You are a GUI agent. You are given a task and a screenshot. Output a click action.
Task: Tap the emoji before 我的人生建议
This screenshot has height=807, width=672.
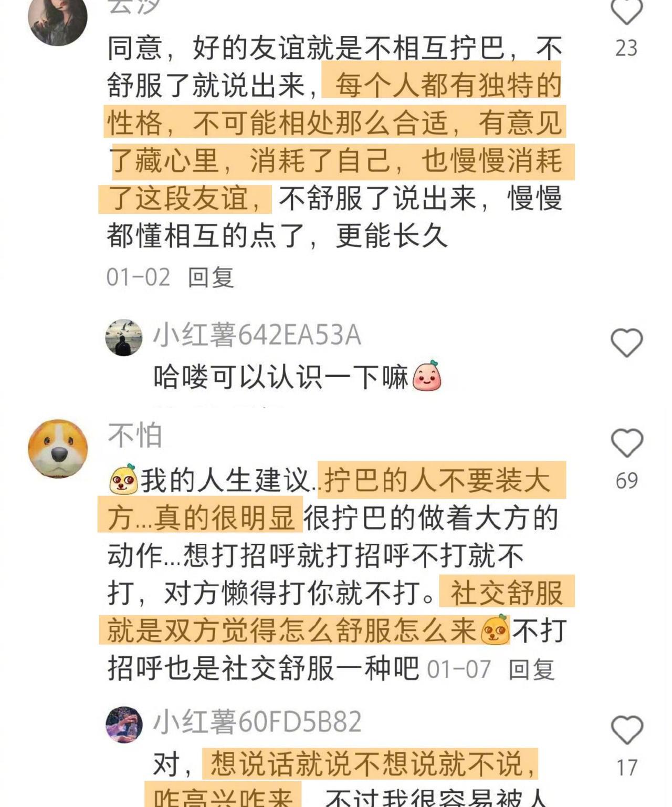tap(123, 480)
